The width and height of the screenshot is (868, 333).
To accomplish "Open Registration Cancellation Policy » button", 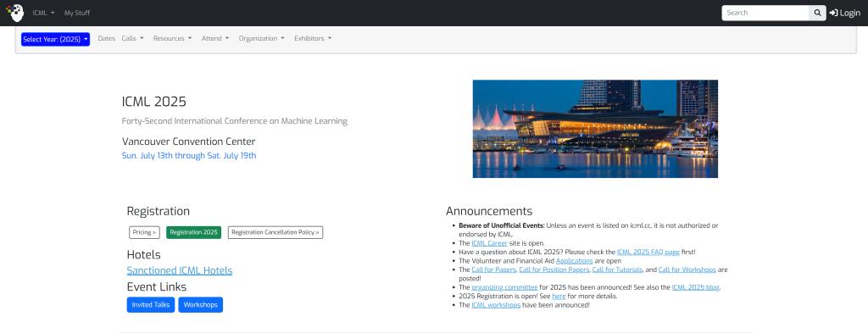I will [275, 232].
